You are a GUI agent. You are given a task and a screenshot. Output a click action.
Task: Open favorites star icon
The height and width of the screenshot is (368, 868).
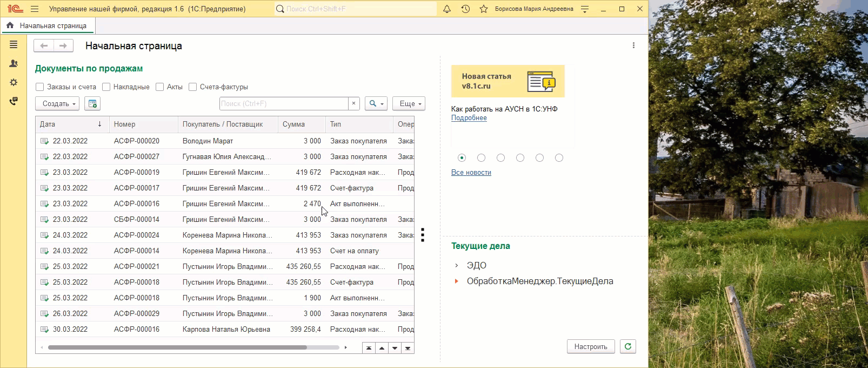(484, 9)
